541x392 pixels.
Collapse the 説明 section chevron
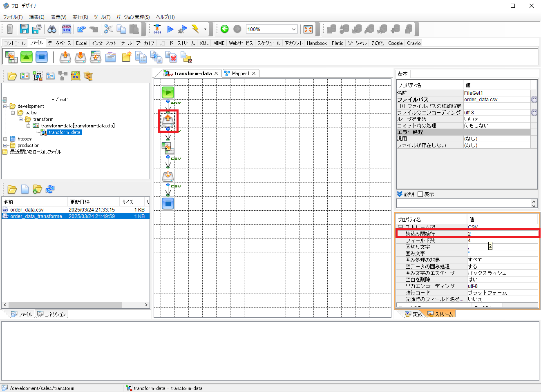[x=400, y=194]
